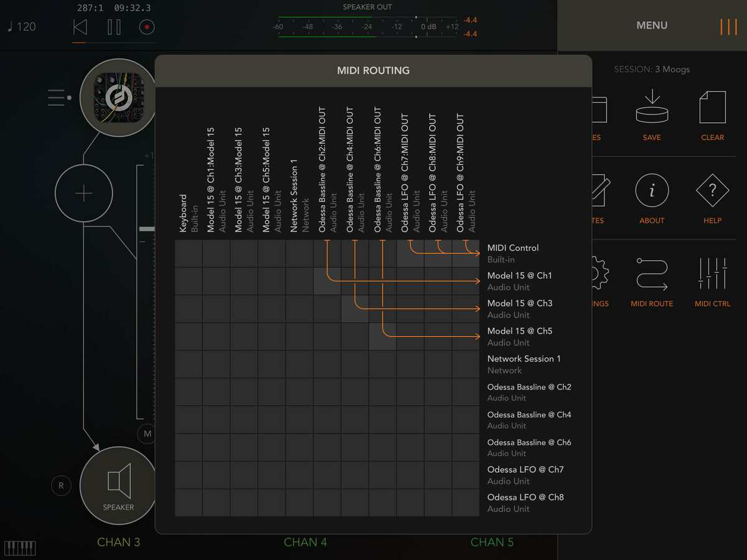Screen dimensions: 747x560
Task: Adjust the channel volume fader handle
Action: pyautogui.click(x=147, y=230)
